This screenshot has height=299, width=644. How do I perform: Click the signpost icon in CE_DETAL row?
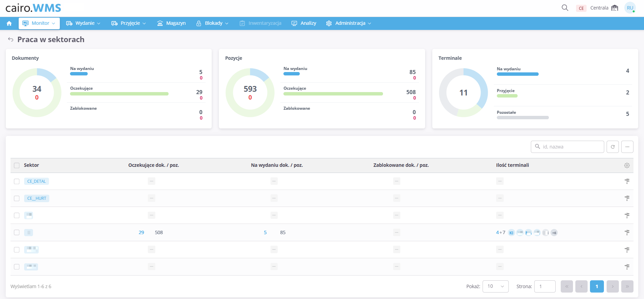[x=627, y=181]
